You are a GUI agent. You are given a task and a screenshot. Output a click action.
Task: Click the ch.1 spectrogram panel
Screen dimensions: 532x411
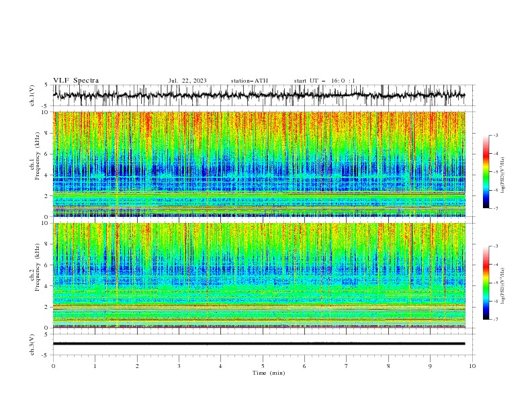click(259, 164)
